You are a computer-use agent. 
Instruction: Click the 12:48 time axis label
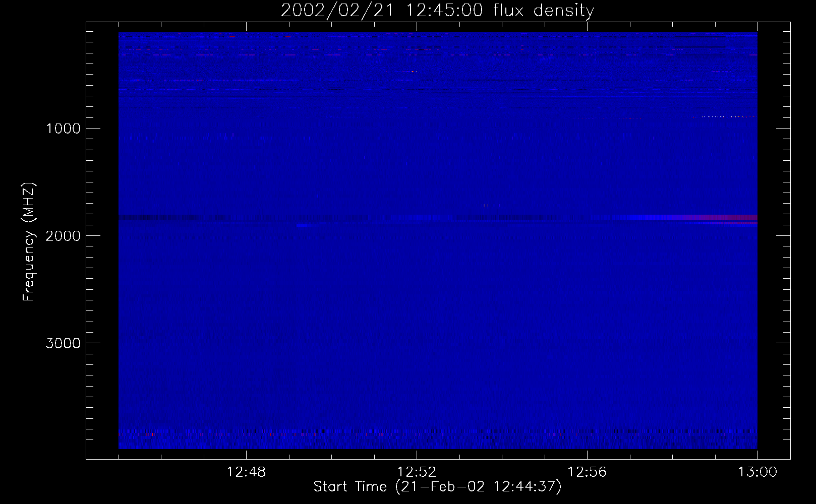click(246, 472)
